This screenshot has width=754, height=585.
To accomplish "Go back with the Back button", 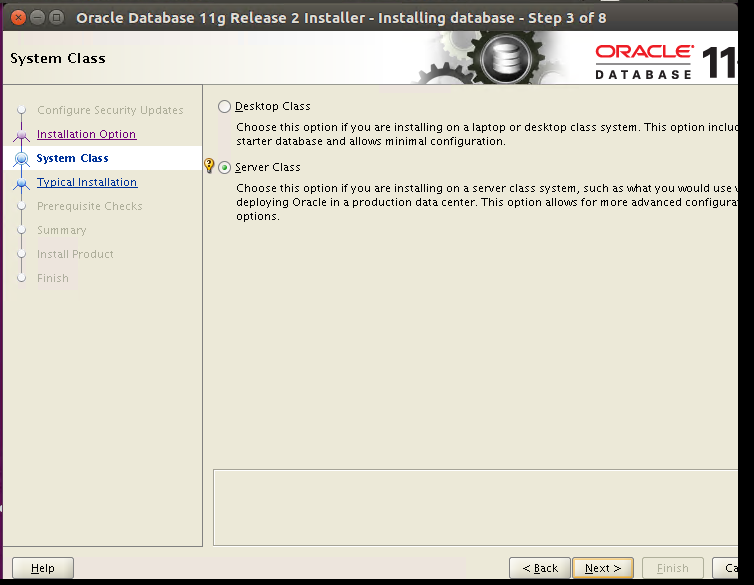I will point(540,568).
